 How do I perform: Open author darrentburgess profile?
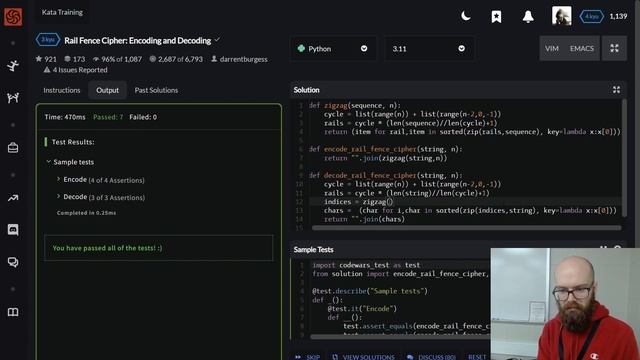pyautogui.click(x=239, y=59)
